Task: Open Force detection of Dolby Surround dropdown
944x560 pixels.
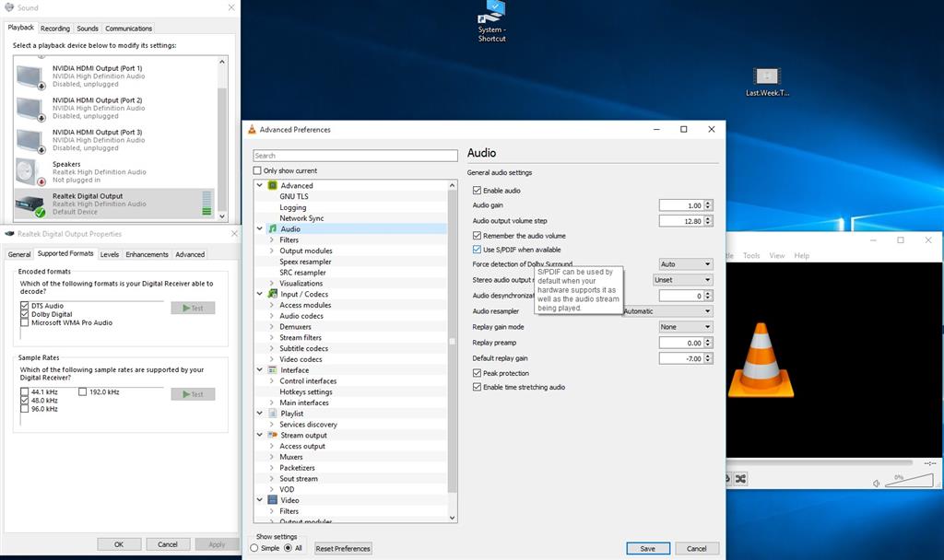Action: click(x=686, y=264)
